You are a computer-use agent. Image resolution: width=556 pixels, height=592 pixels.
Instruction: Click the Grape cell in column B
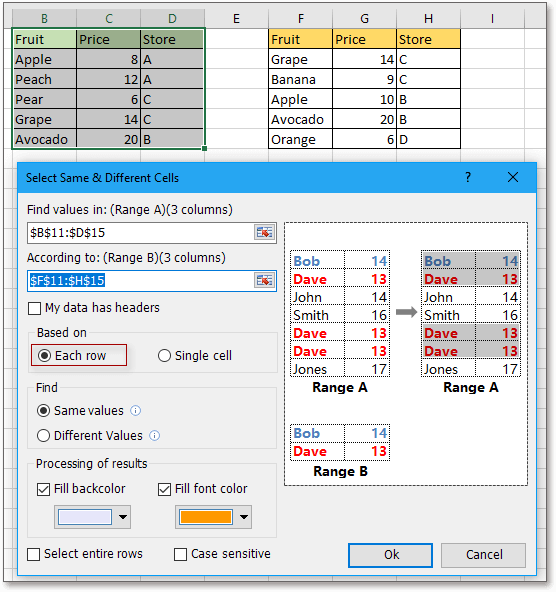pyautogui.click(x=45, y=119)
